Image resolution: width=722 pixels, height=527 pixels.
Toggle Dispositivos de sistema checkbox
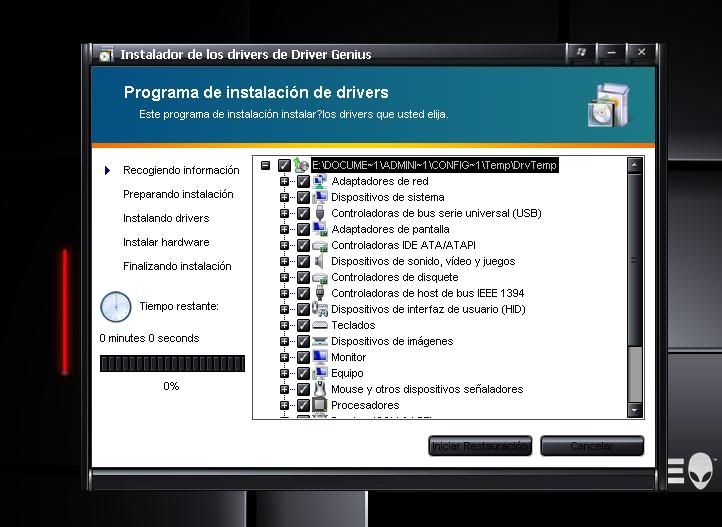(x=303, y=197)
